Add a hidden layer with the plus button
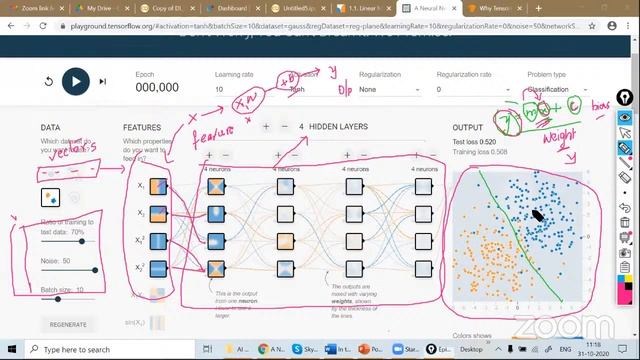The width and height of the screenshot is (640, 360). [x=266, y=127]
